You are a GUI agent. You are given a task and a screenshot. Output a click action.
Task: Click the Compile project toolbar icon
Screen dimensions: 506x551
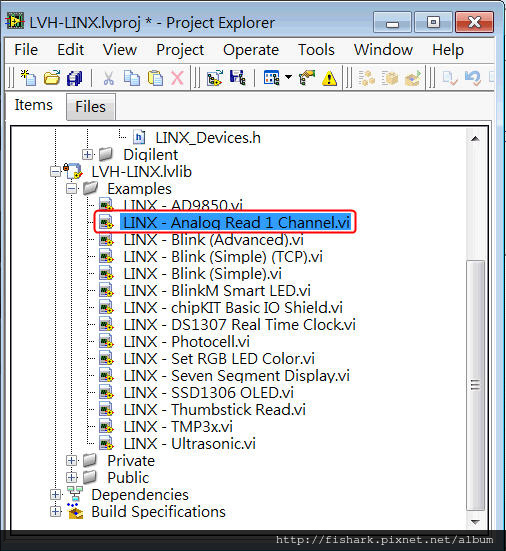point(215,78)
